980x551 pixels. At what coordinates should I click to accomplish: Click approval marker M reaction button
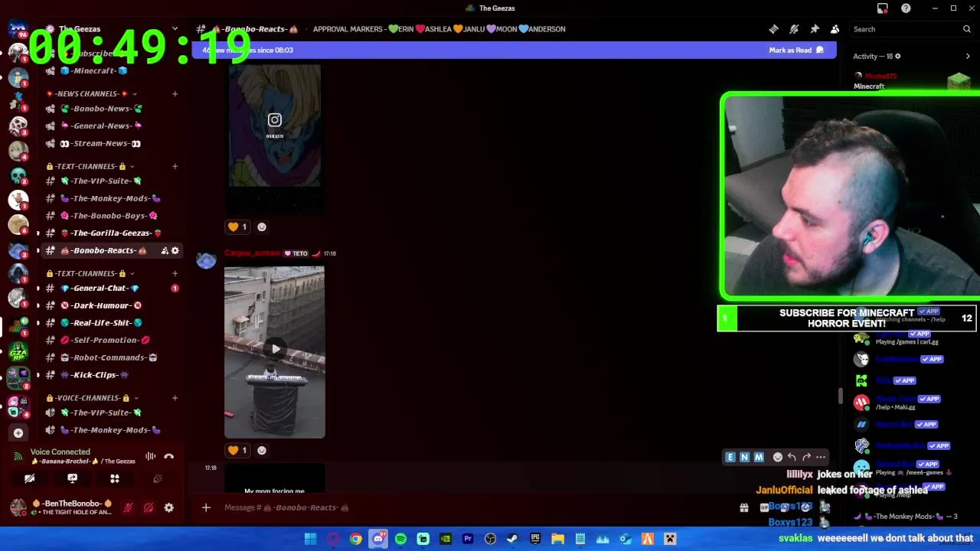[x=759, y=457]
